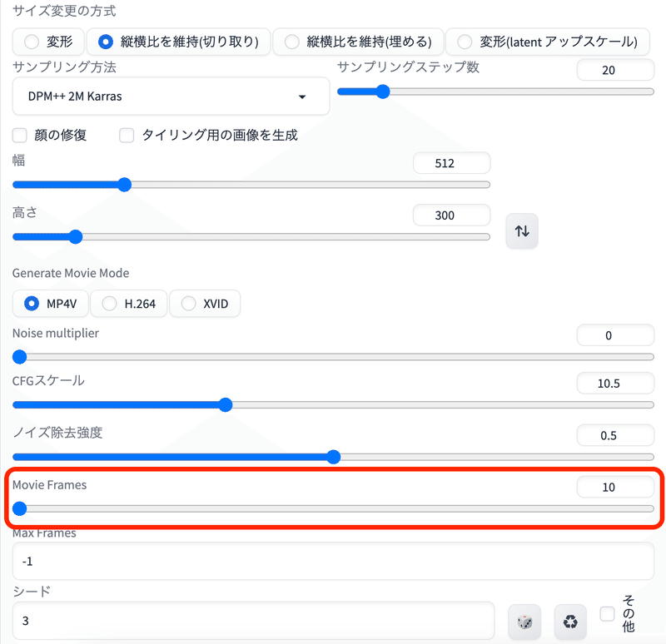This screenshot has height=644, width=666.
Task: Randomize seed with the dice icon
Action: click(x=524, y=622)
